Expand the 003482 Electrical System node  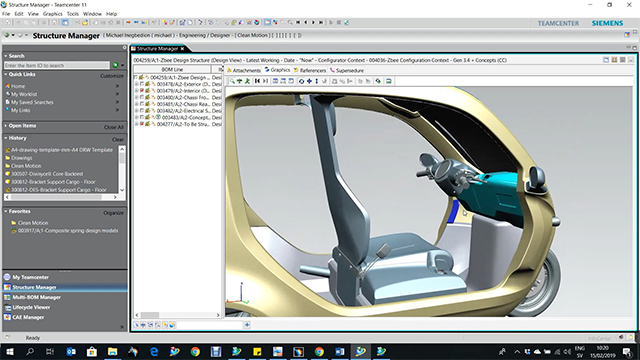(x=137, y=111)
